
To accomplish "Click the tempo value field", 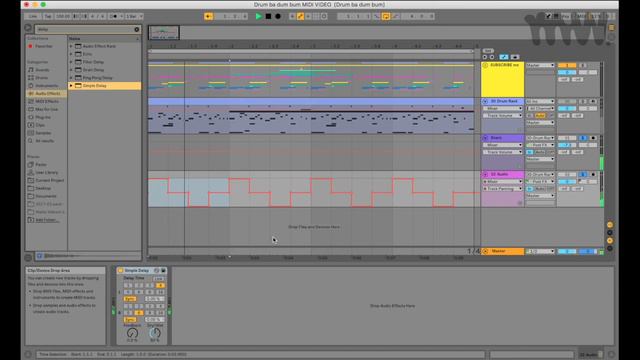I will [62, 16].
